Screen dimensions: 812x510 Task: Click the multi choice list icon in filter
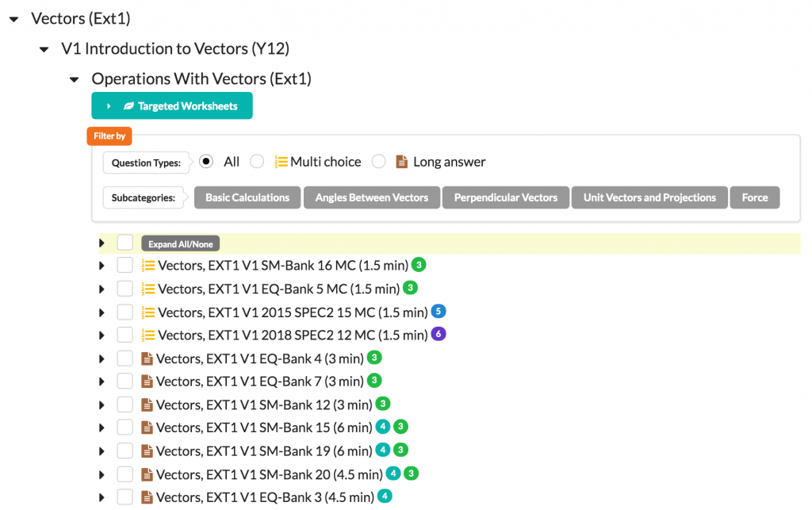click(x=281, y=162)
